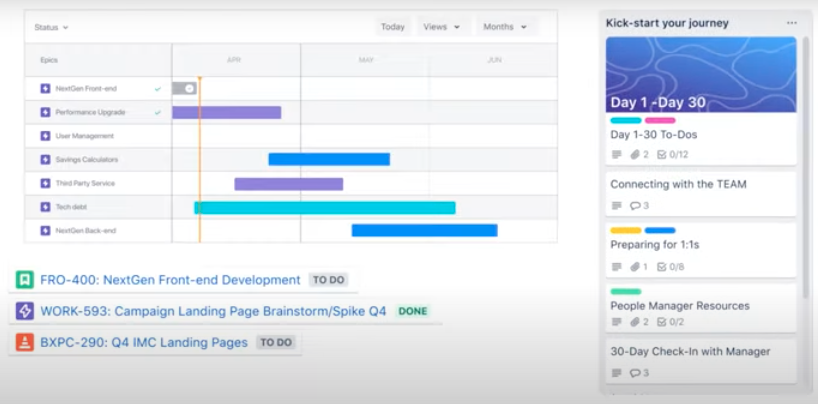Click the epic icon next to Tech debt
The width and height of the screenshot is (818, 404).
(x=45, y=207)
